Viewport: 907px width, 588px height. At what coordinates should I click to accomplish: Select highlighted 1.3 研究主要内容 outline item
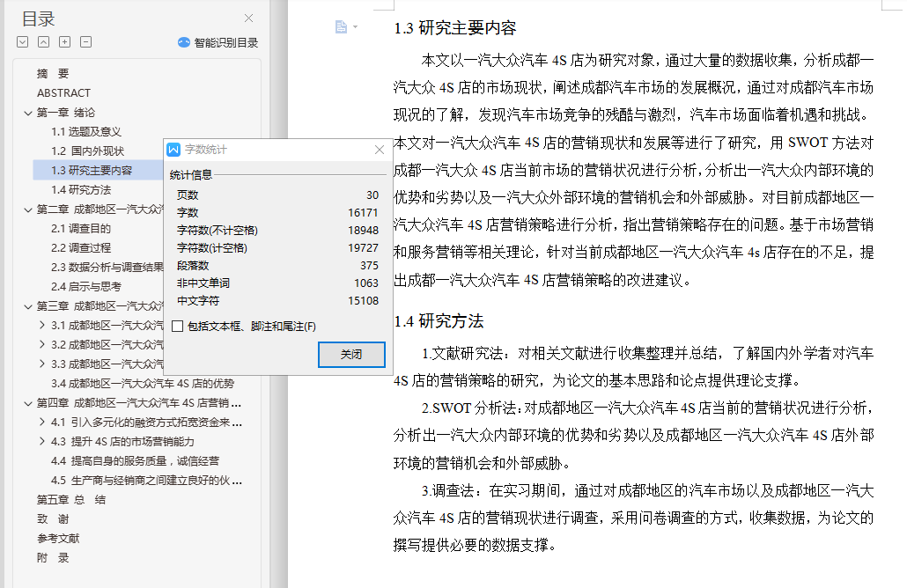[x=92, y=171]
